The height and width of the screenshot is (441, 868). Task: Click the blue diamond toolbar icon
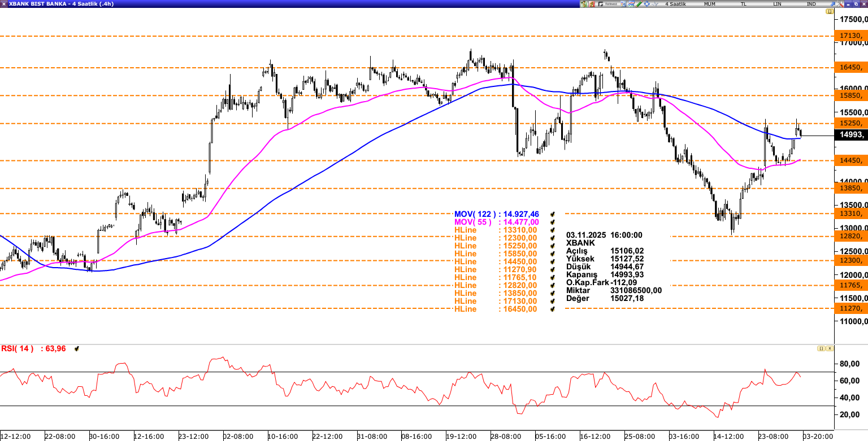click(x=646, y=3)
